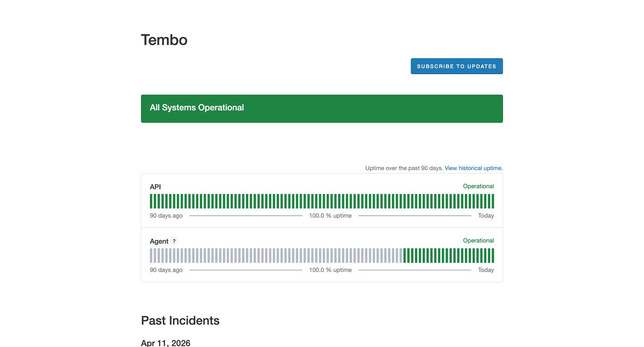Click Agent row '90 days ago' label
Screen dimensions: 644x347
click(166, 270)
